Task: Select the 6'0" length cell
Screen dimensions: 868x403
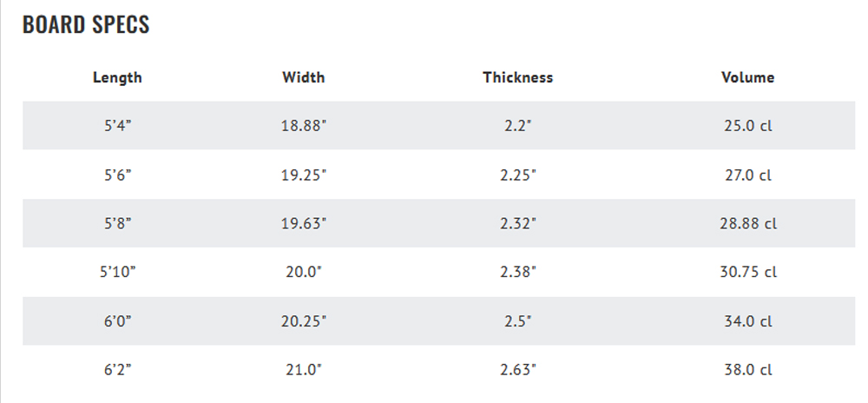Action: 118,321
